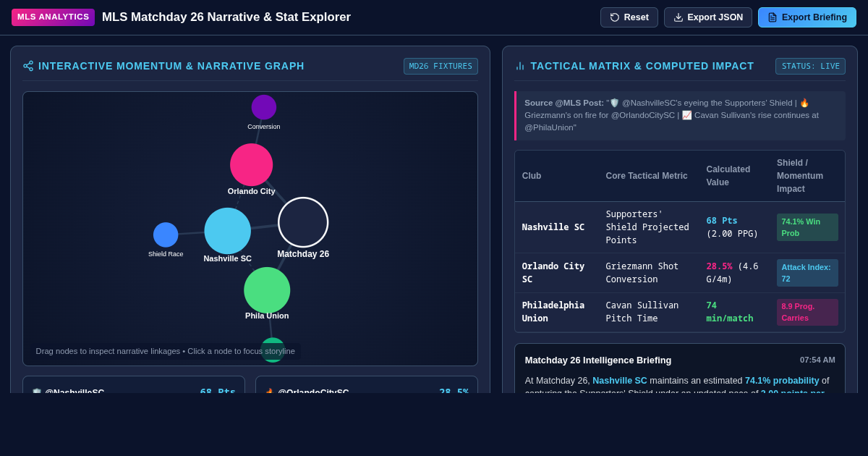
Task: Click the Nashville SC link in briefing
Action: pos(620,380)
